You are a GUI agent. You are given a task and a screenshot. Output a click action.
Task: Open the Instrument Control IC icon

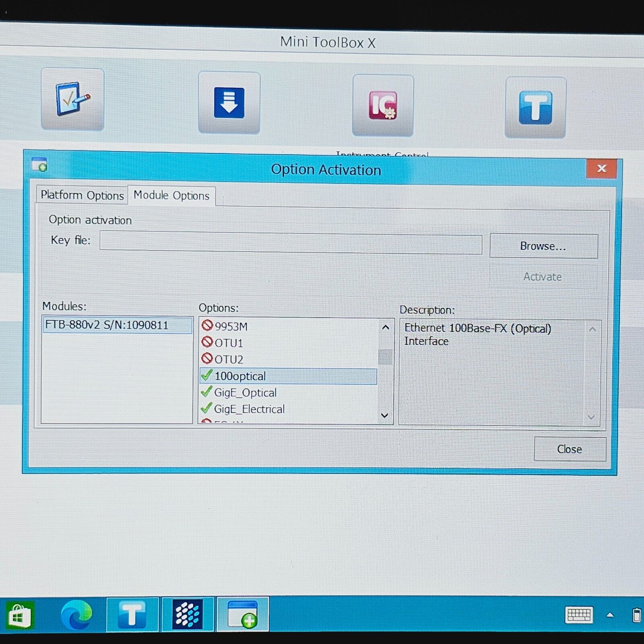(383, 106)
